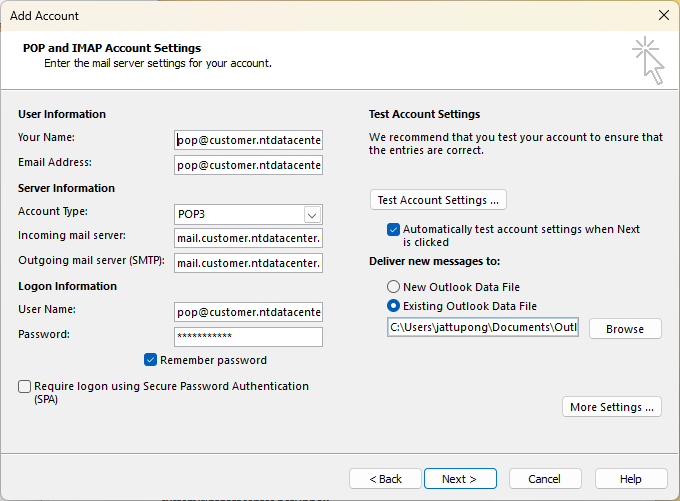Focus the Email Address field
Image resolution: width=680 pixels, height=501 pixels.
(248, 165)
